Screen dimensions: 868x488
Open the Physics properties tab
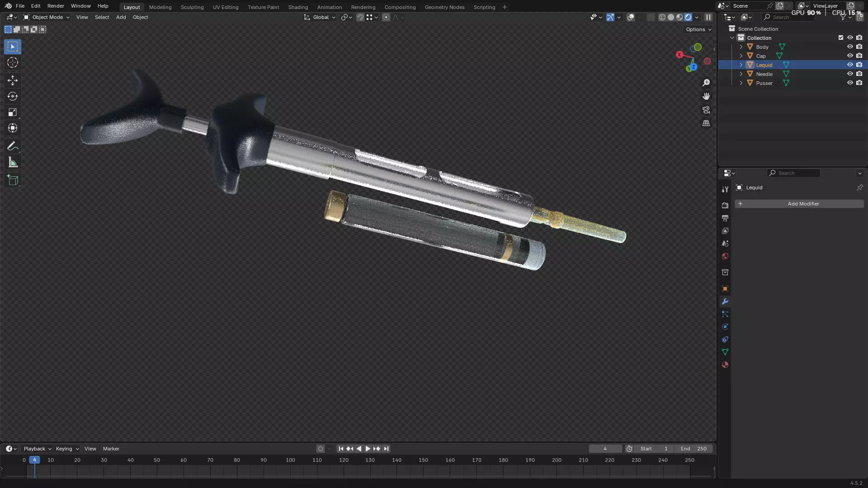tap(725, 327)
